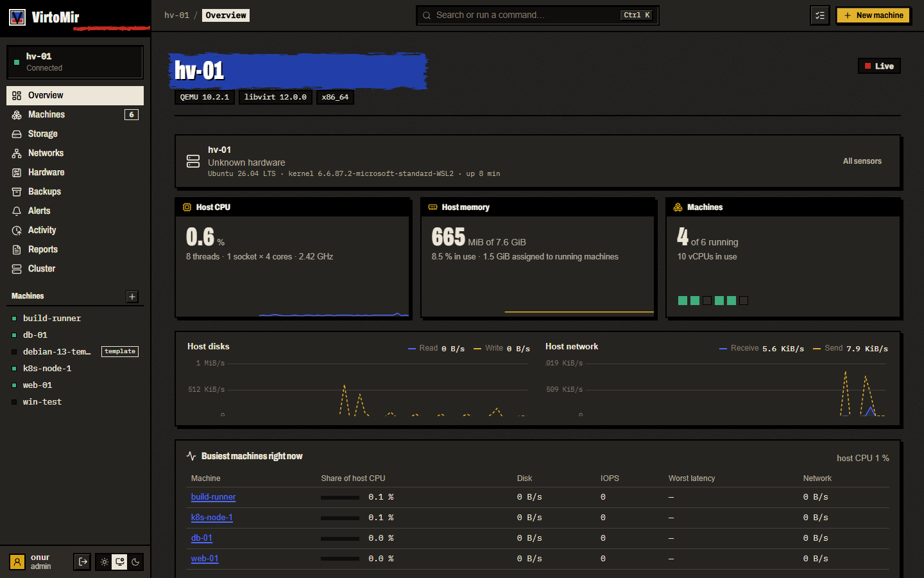Click the Cluster servers icon
The width and height of the screenshot is (924, 578).
(x=17, y=268)
